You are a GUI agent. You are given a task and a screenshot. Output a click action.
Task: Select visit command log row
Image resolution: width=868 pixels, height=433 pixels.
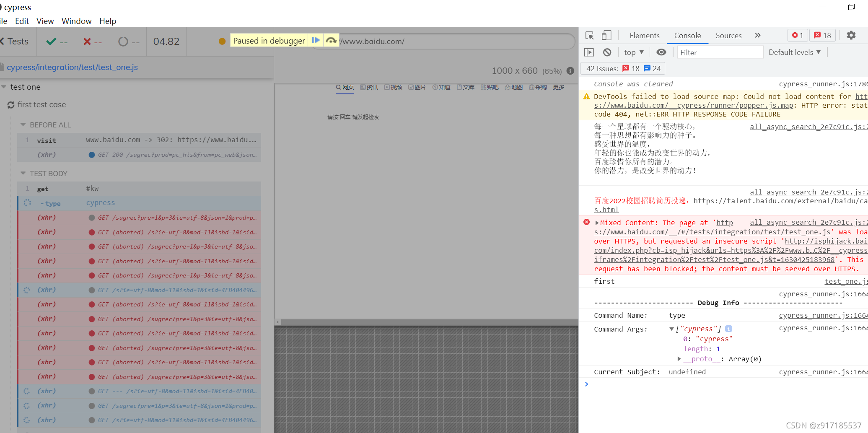tap(139, 140)
